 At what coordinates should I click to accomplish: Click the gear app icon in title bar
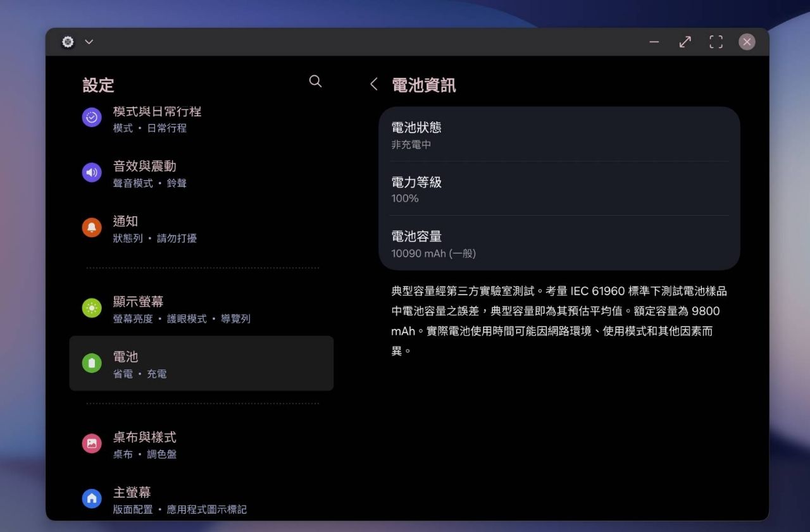(68, 42)
